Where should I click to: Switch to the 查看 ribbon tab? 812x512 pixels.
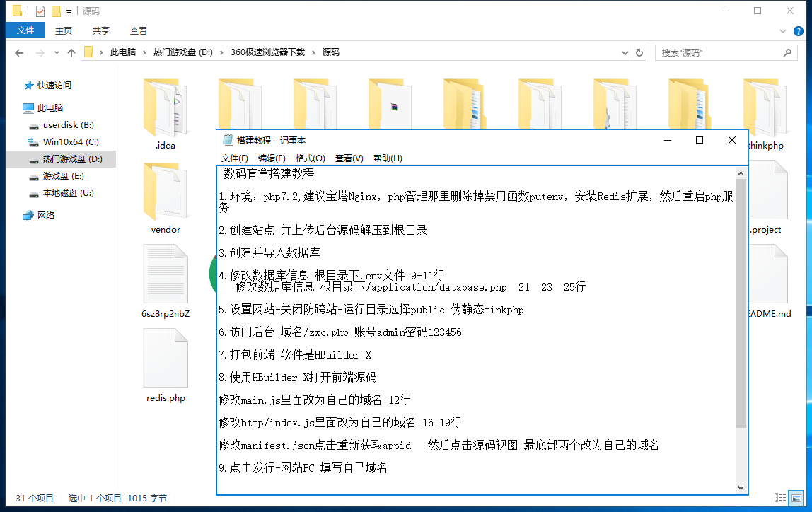click(139, 31)
